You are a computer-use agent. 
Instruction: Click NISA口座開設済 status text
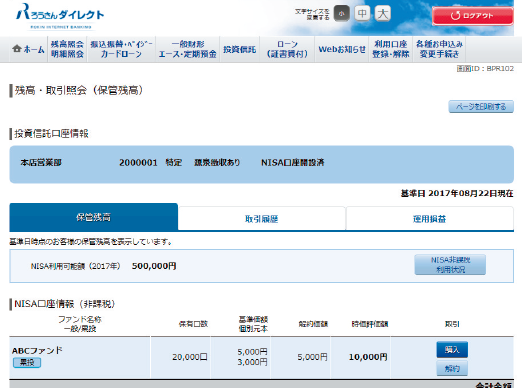tap(293, 163)
